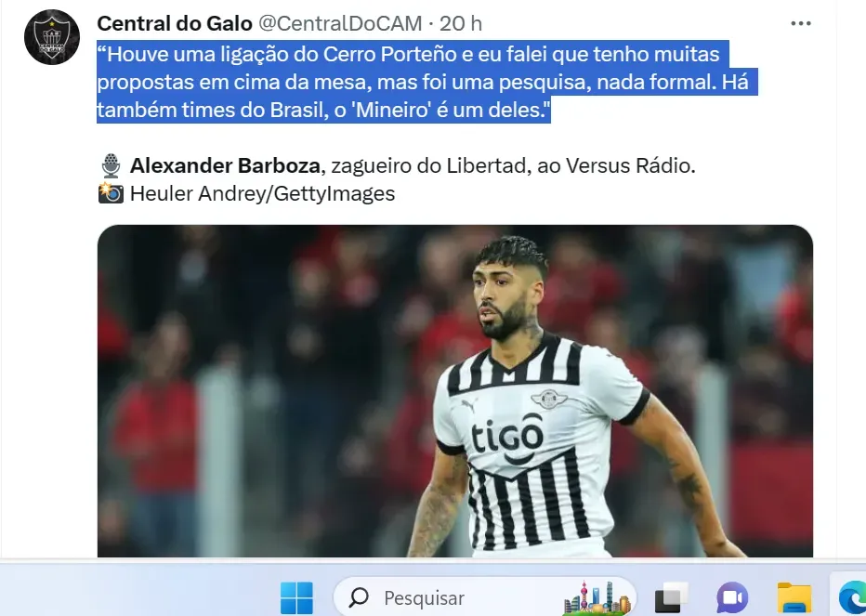
Task: Click the city skyline search highlight icon
Action: [597, 597]
